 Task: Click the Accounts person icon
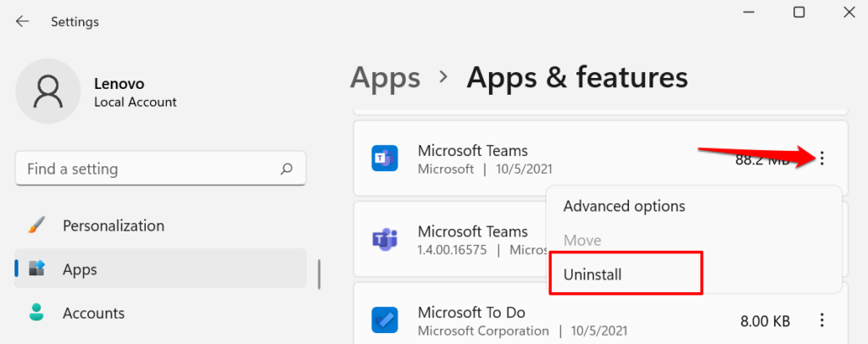tap(36, 313)
